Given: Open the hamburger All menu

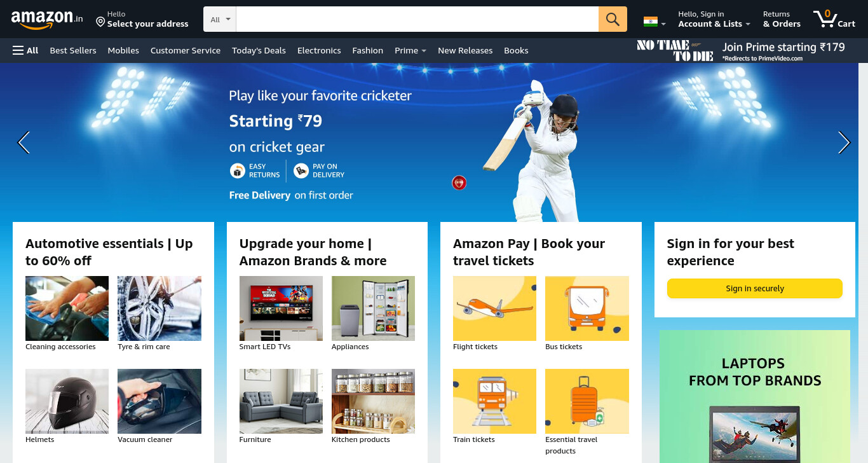Looking at the screenshot, I should (x=25, y=50).
